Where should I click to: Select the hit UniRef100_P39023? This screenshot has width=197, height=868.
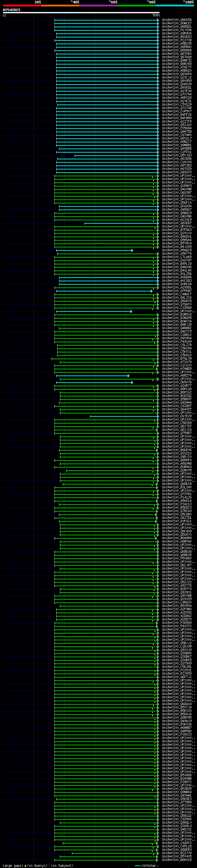click(176, 735)
